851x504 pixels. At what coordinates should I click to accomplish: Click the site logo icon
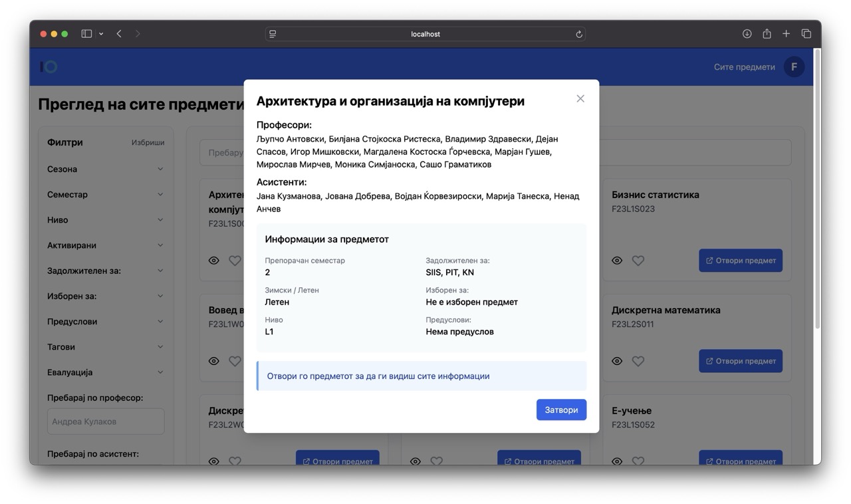[49, 66]
